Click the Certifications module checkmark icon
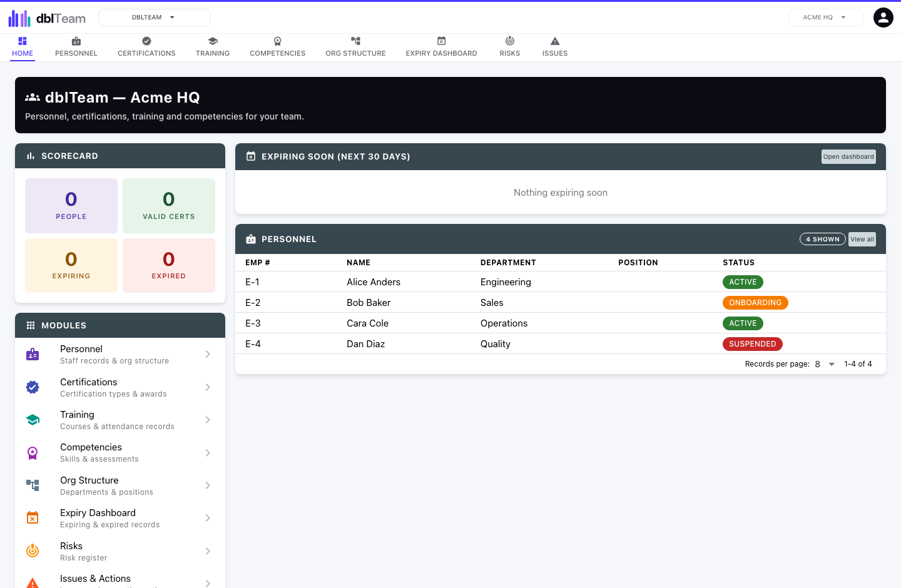 (x=33, y=387)
